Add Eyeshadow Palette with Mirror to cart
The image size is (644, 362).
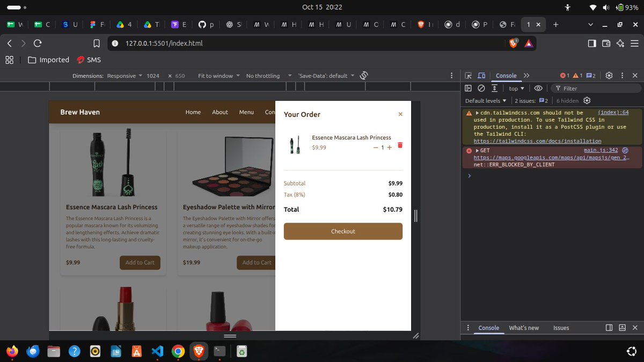[257, 262]
